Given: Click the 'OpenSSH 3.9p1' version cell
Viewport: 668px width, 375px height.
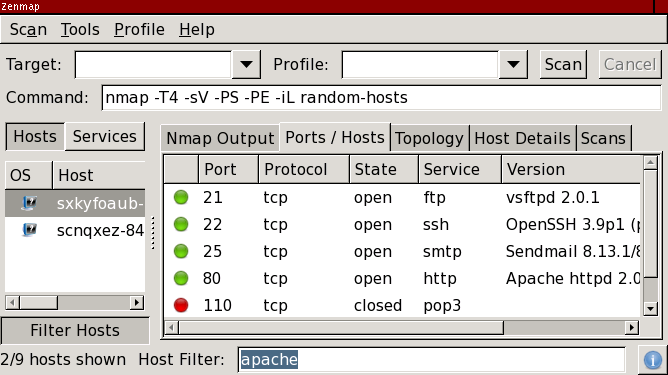Looking at the screenshot, I should [573, 224].
